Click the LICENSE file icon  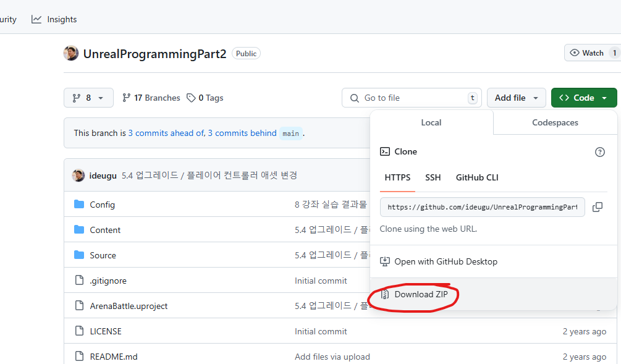[x=79, y=331]
